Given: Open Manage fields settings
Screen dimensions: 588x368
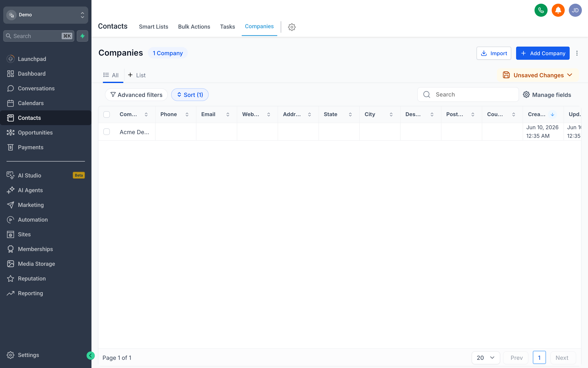Looking at the screenshot, I should (x=547, y=95).
